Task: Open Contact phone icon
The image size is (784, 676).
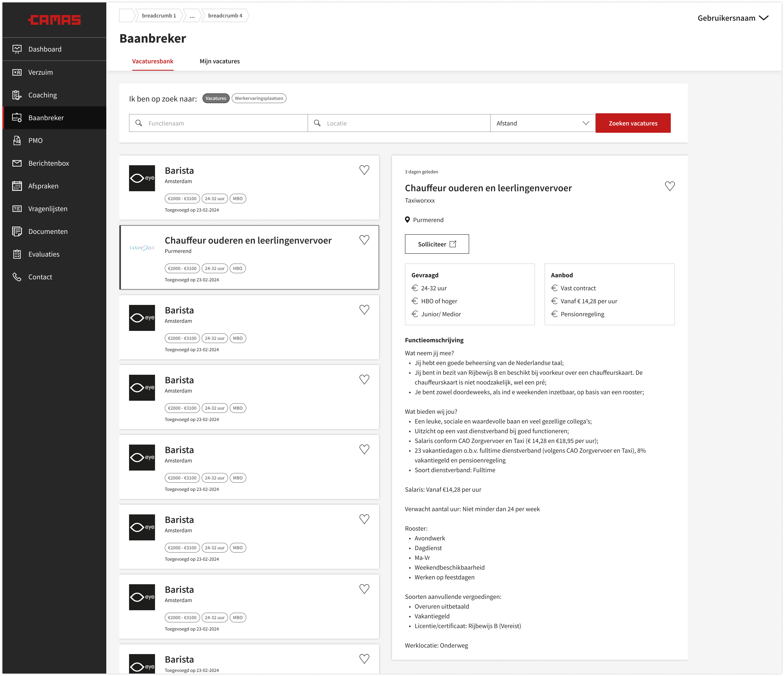Action: point(17,277)
